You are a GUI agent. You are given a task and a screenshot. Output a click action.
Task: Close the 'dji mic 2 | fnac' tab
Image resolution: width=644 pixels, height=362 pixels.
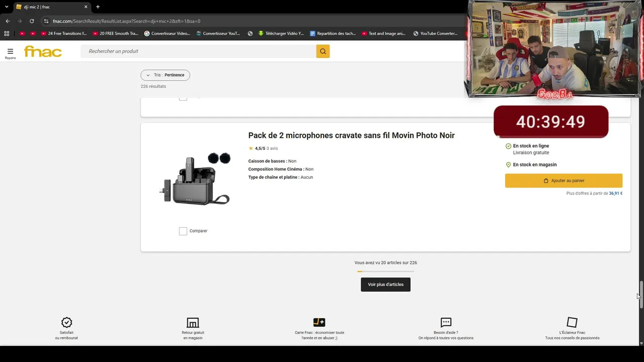(x=86, y=7)
